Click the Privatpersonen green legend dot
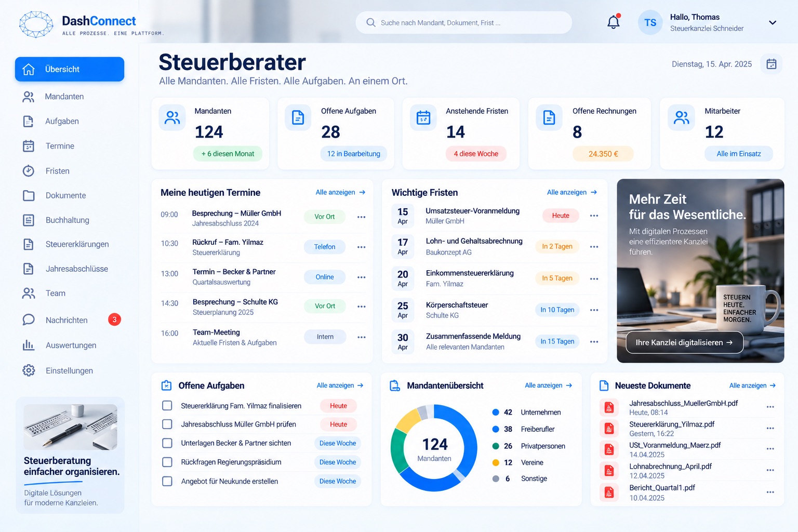This screenshot has width=798, height=532. pyautogui.click(x=496, y=446)
